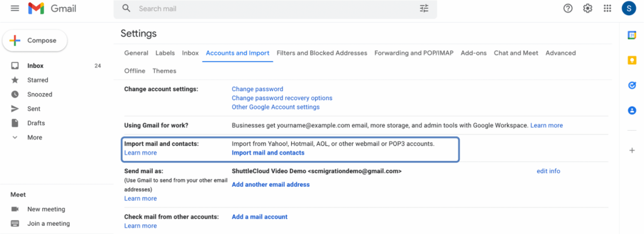Click the inbox unread count 24
The width and height of the screenshot is (644, 234).
(97, 65)
